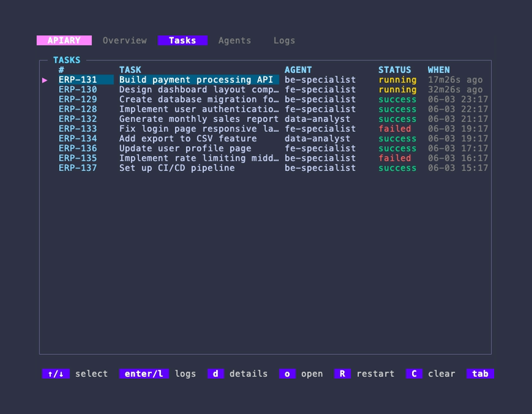The height and width of the screenshot is (414, 532).
Task: Click '32m26s ago' timestamp
Action: 455,90
